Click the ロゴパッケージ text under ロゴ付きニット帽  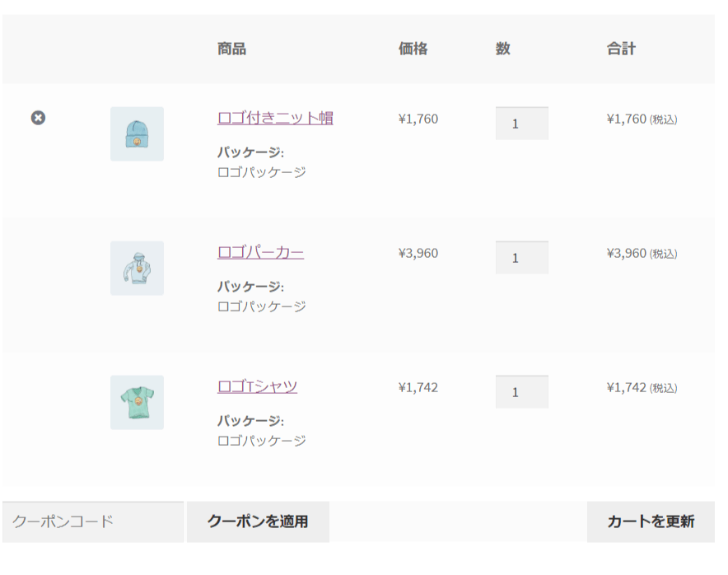[x=262, y=172]
